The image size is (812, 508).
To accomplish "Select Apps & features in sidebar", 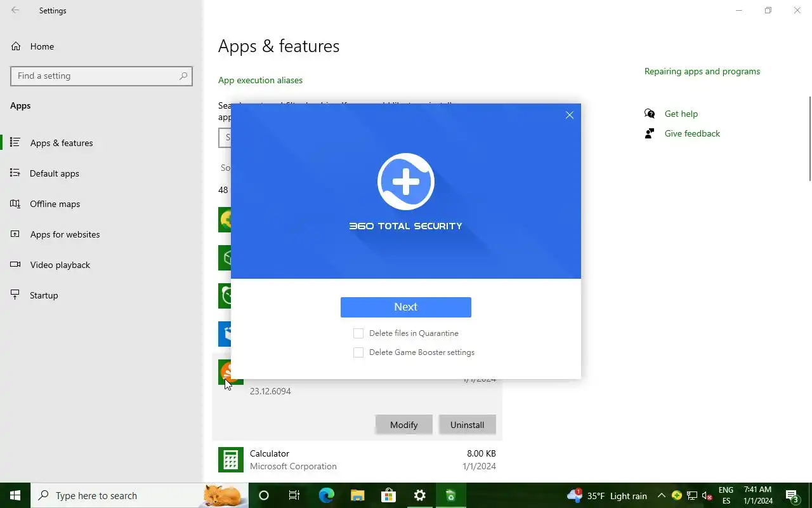I will pyautogui.click(x=101, y=143).
